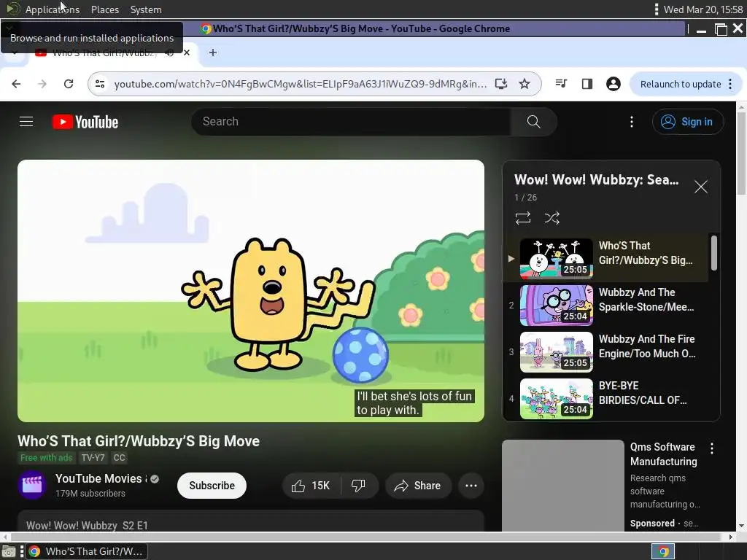Click the Chrome taskbar window button
The image size is (747, 560).
pyautogui.click(x=87, y=551)
